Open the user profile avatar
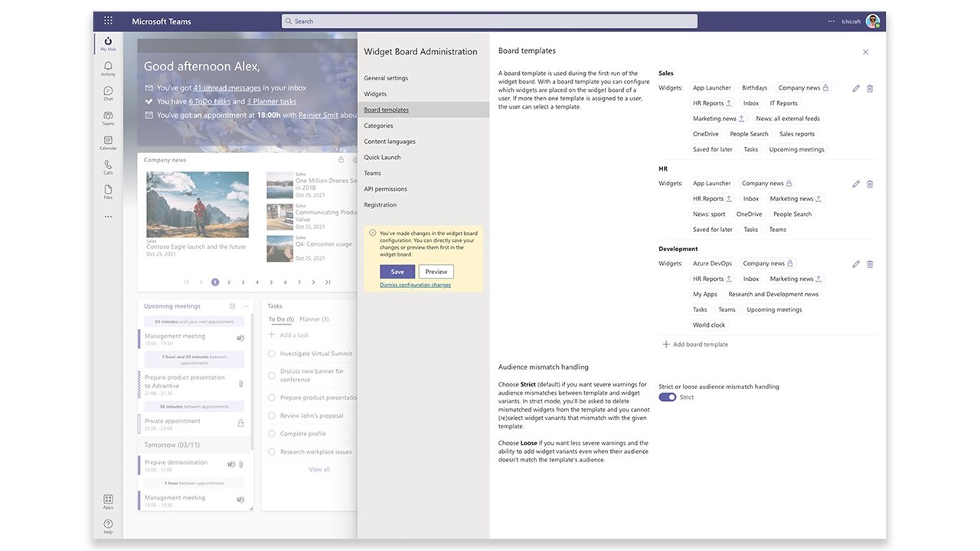This screenshot has height=551, width=980. point(873,21)
